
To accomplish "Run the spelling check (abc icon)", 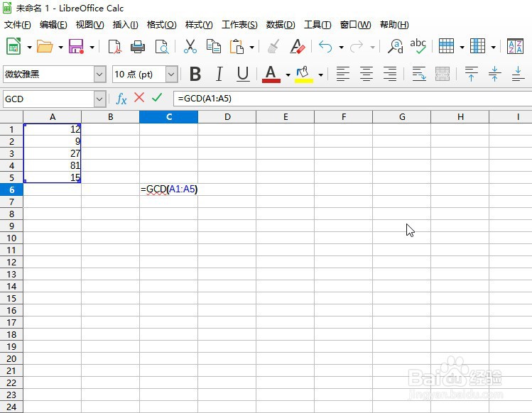I will click(418, 46).
